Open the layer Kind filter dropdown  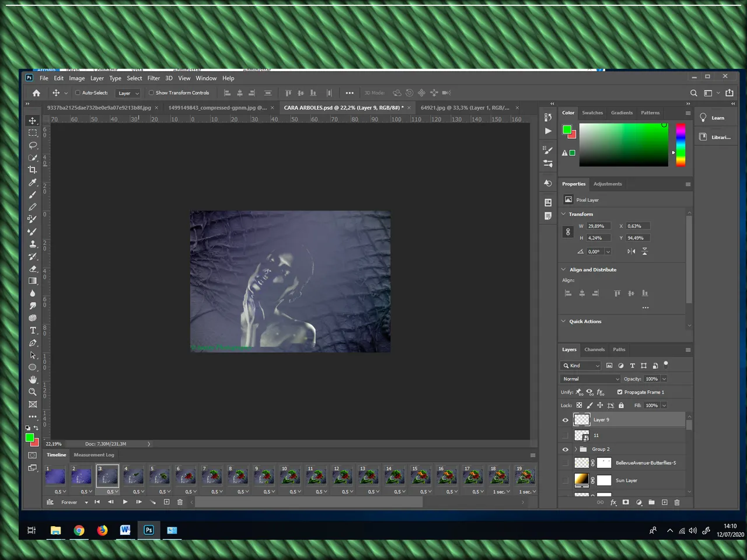[581, 366]
